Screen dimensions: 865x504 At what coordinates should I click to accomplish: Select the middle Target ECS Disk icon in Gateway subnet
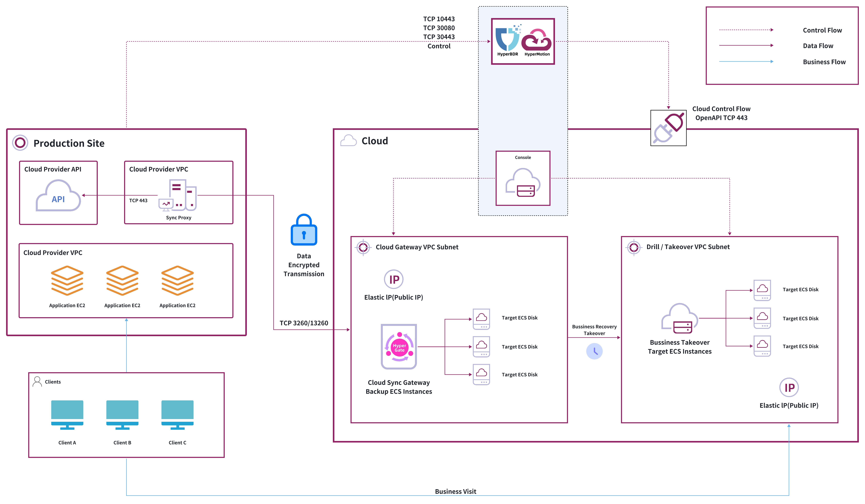481,347
